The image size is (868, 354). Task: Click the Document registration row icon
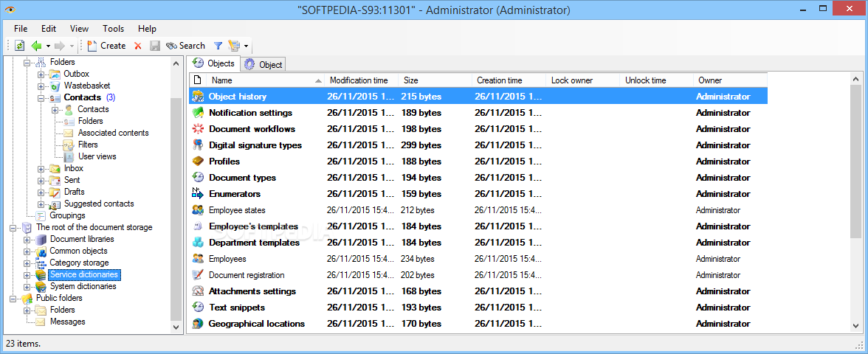pyautogui.click(x=198, y=275)
